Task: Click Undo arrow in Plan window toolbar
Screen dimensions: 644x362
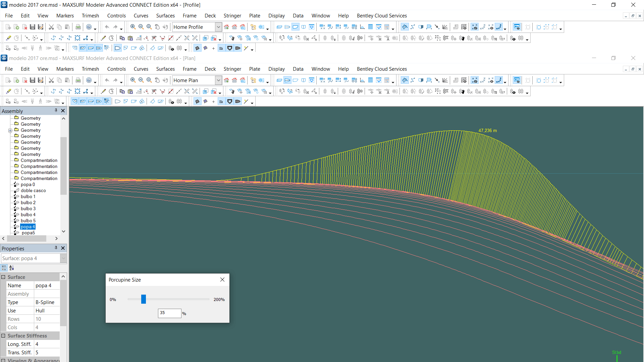Action: [107, 80]
